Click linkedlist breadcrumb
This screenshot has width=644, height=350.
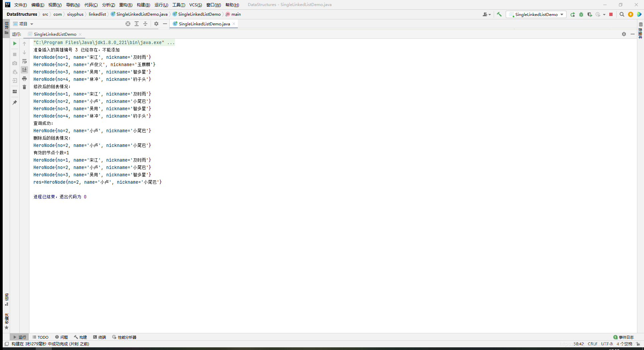coord(97,14)
